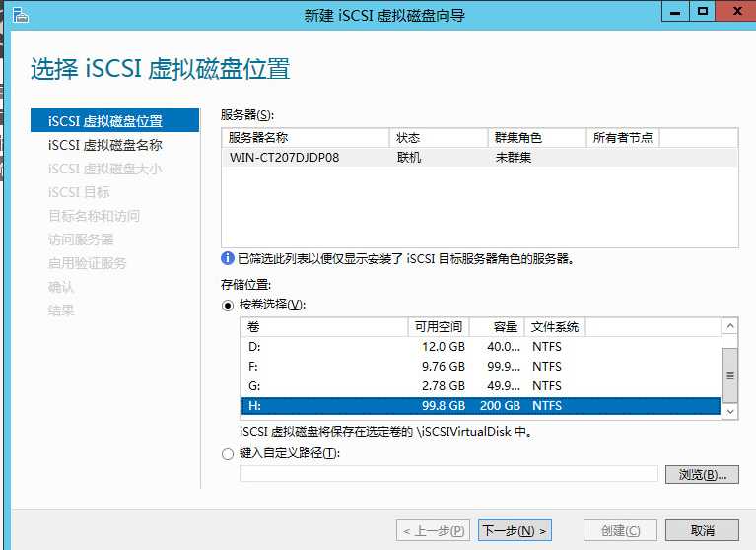Click the 文件系统 column header
Image resolution: width=756 pixels, height=550 pixels.
coord(555,327)
